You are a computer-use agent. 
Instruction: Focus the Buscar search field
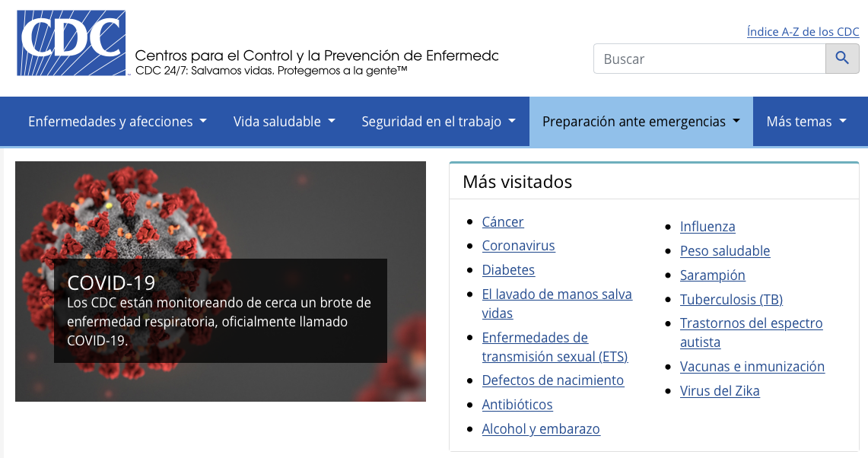coord(709,58)
